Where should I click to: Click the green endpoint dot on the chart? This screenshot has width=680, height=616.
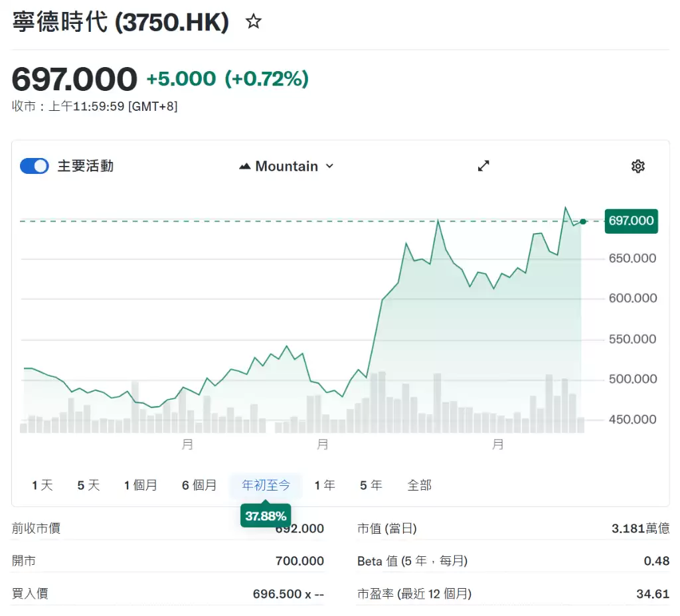click(x=583, y=222)
